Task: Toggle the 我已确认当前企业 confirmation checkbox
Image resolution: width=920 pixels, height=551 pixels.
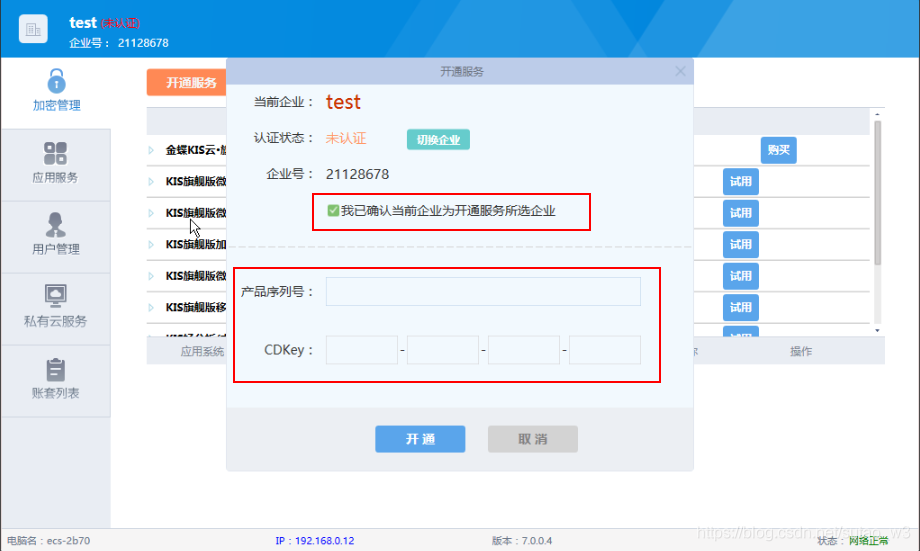Action: (333, 210)
